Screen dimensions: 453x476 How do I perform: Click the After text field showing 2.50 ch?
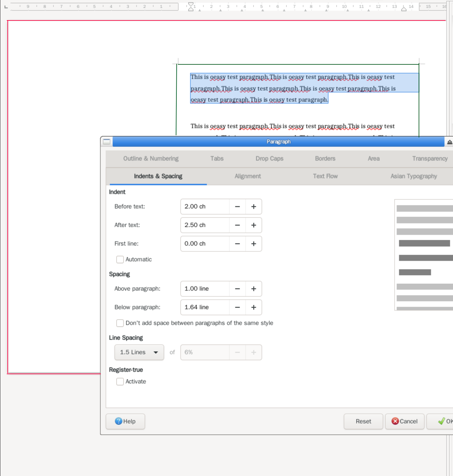(205, 225)
